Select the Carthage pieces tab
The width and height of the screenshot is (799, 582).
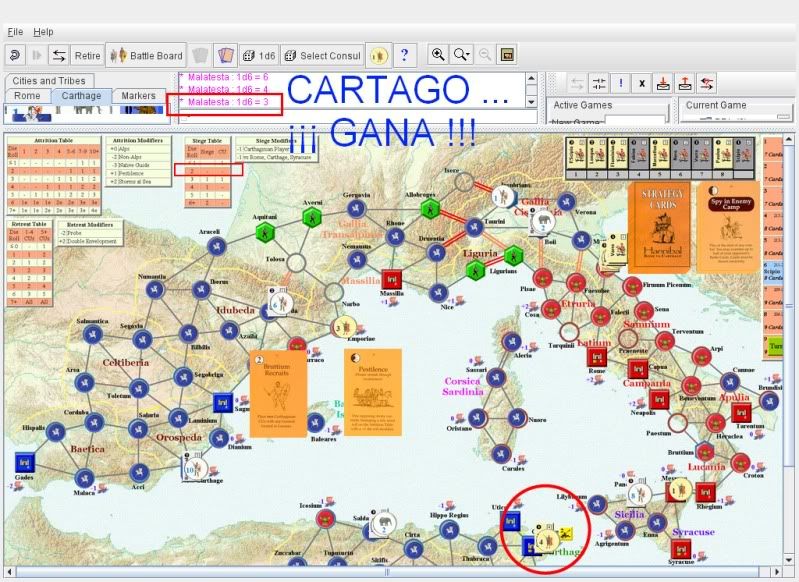coord(81,95)
